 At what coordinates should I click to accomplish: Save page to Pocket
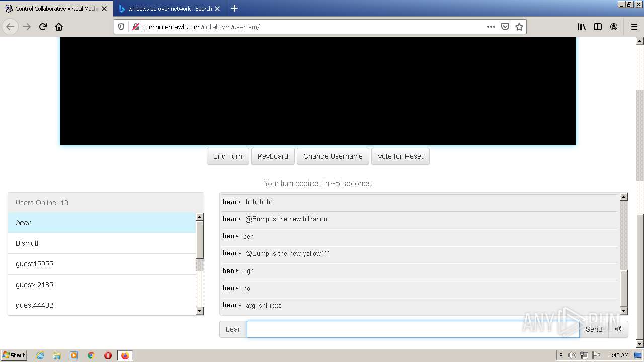(x=505, y=27)
